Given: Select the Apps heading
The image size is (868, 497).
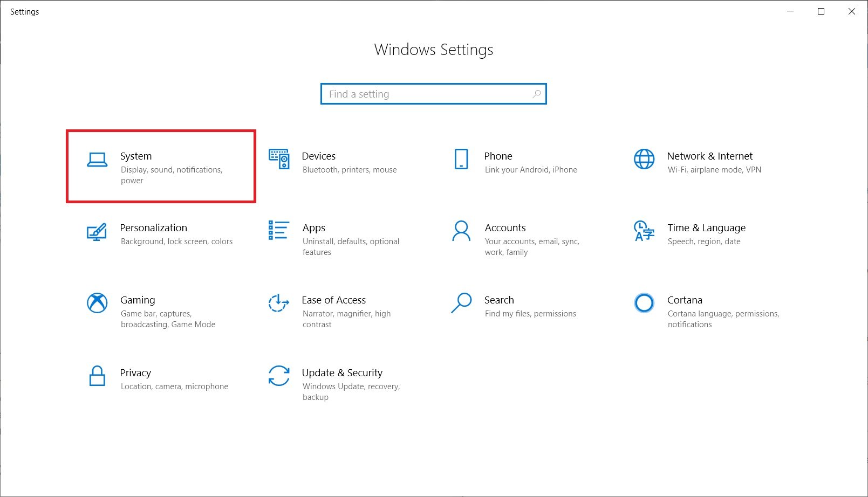Looking at the screenshot, I should point(314,228).
